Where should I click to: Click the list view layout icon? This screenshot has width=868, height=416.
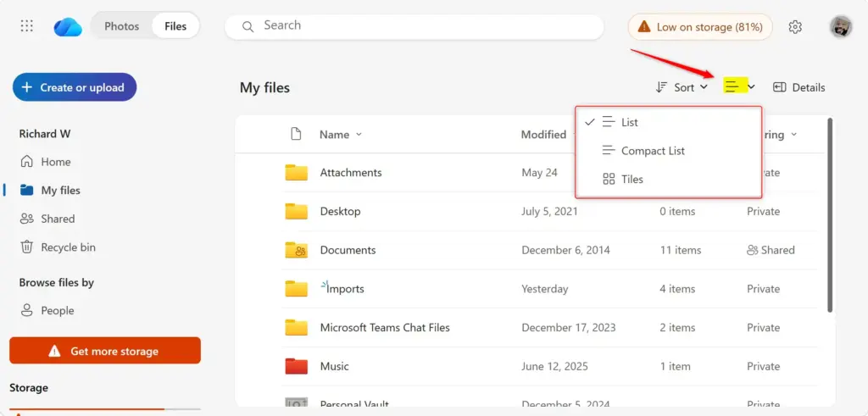click(x=732, y=87)
